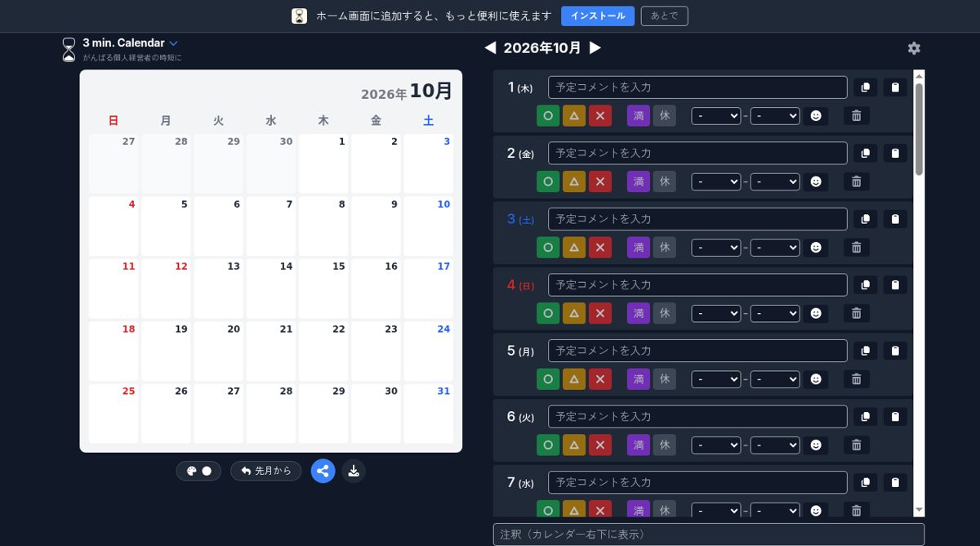Screen dimensions: 980x546
Task: Click the 2026年10月 month heading
Action: [x=542, y=48]
